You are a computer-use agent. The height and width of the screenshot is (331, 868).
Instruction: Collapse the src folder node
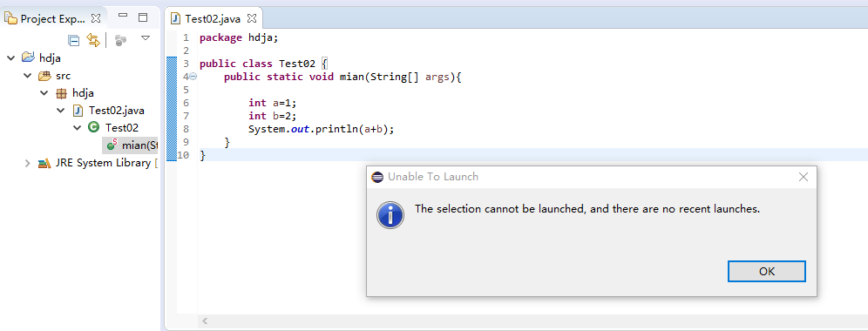27,75
